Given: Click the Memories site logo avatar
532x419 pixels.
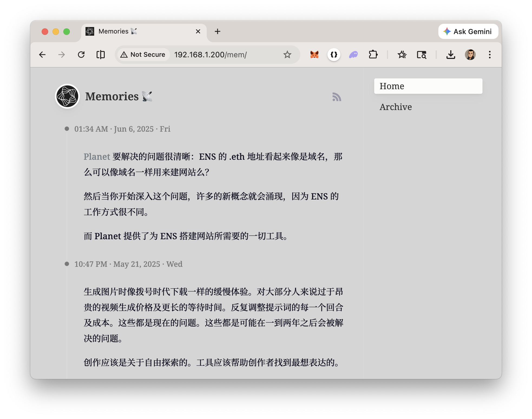Looking at the screenshot, I should [67, 96].
